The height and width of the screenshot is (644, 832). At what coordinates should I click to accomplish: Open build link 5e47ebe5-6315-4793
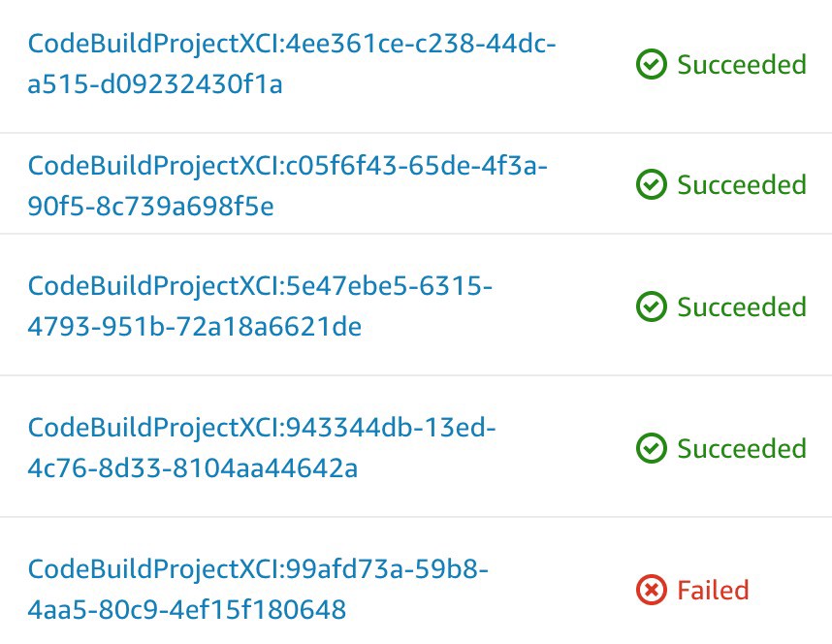coord(260,306)
